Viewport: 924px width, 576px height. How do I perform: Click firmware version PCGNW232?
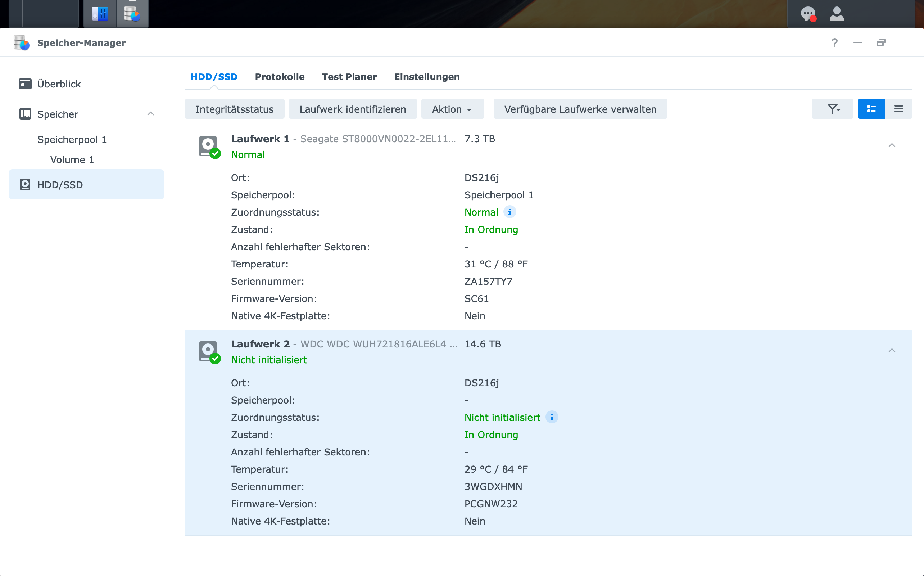click(491, 504)
